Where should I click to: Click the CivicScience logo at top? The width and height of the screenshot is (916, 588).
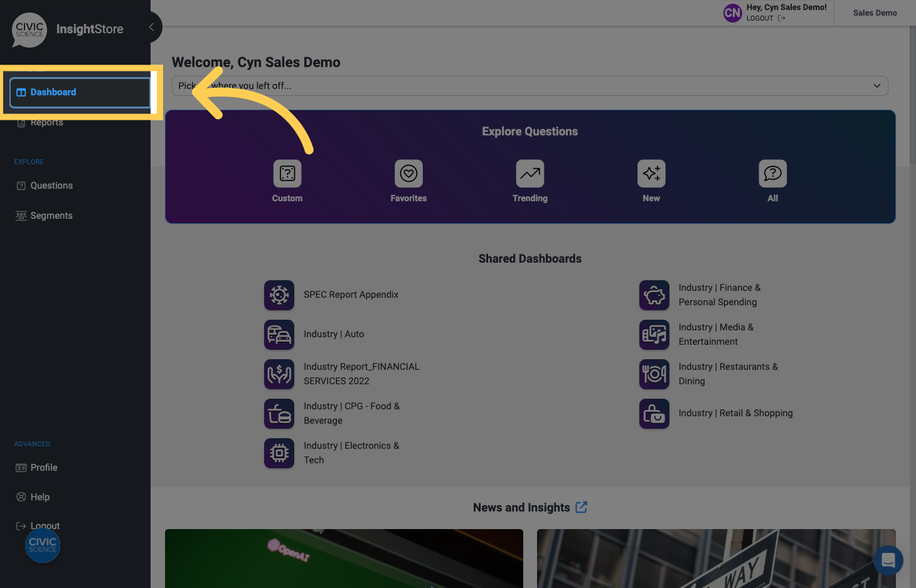29,29
